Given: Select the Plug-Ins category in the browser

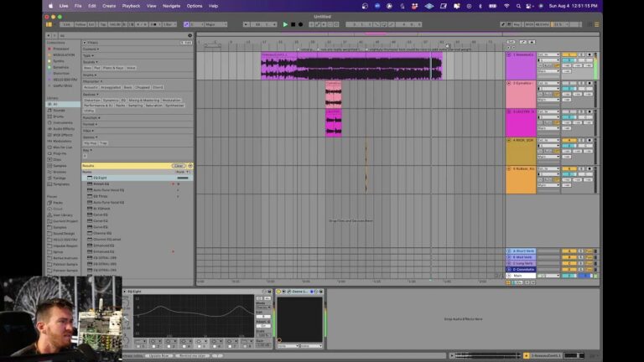Looking at the screenshot, I should (x=60, y=153).
